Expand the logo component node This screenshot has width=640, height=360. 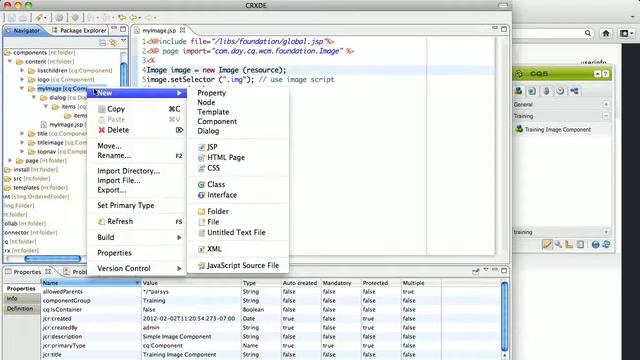click(x=22, y=79)
